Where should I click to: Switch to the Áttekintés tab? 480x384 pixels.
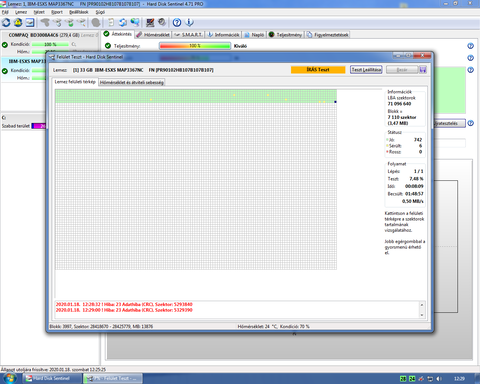(118, 34)
